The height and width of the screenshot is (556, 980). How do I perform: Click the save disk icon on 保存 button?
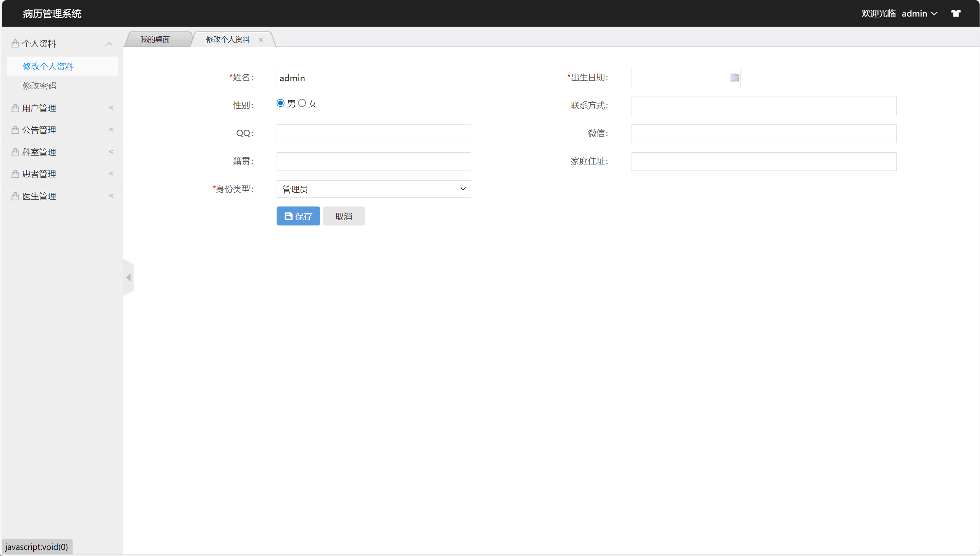[x=288, y=216]
